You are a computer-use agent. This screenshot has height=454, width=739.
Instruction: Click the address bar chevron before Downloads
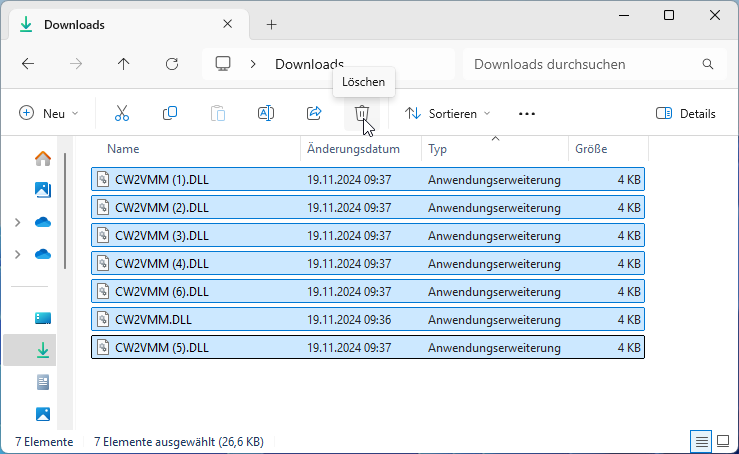[253, 64]
